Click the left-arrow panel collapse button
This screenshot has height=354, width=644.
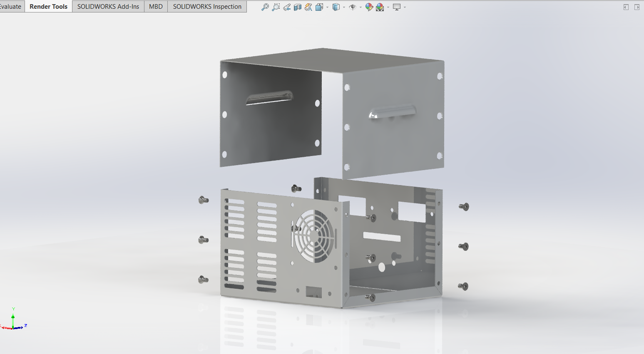(x=626, y=7)
